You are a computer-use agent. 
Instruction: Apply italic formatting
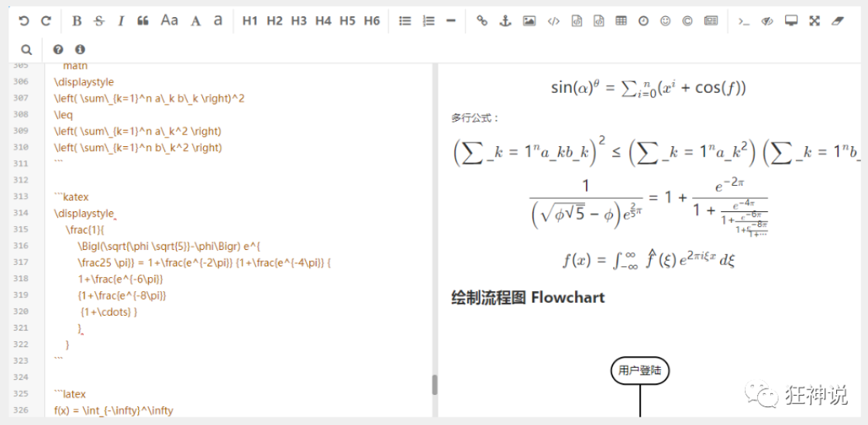(x=121, y=21)
